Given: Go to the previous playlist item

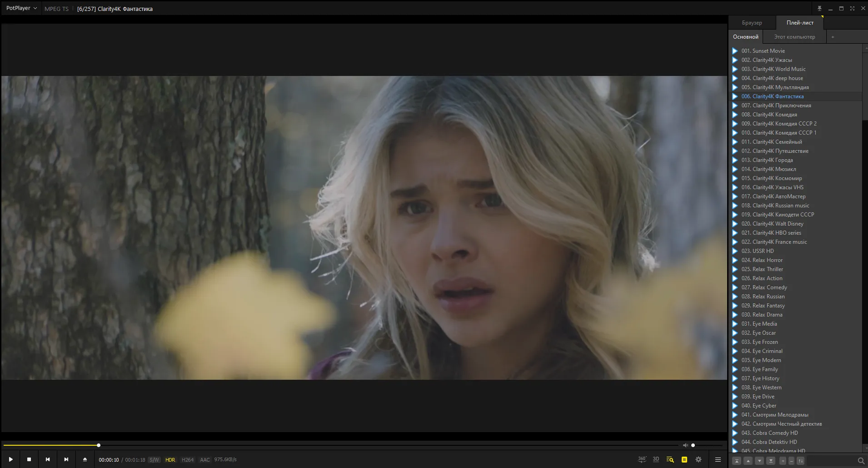Looking at the screenshot, I should (x=48, y=459).
